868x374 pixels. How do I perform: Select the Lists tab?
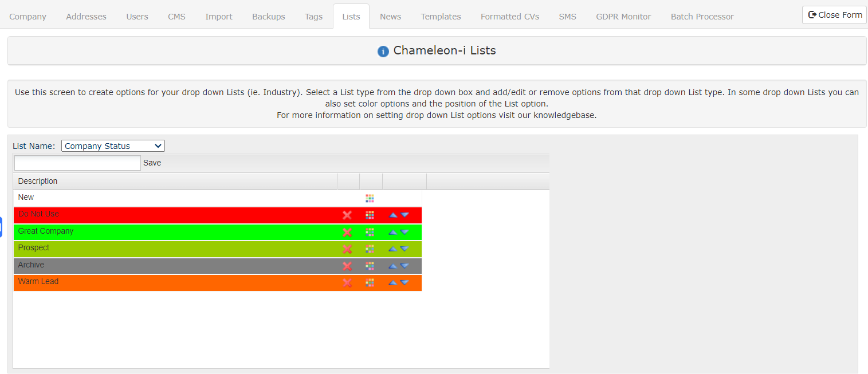(x=351, y=17)
